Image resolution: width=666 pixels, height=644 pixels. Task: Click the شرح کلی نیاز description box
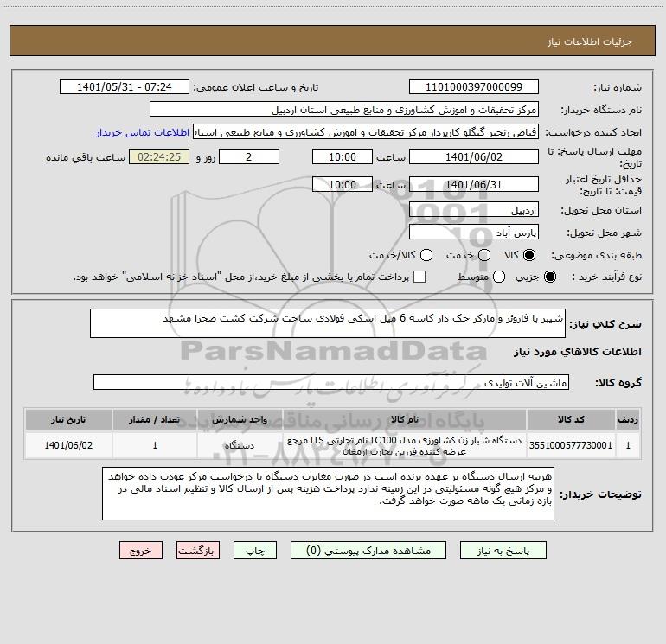click(328, 323)
